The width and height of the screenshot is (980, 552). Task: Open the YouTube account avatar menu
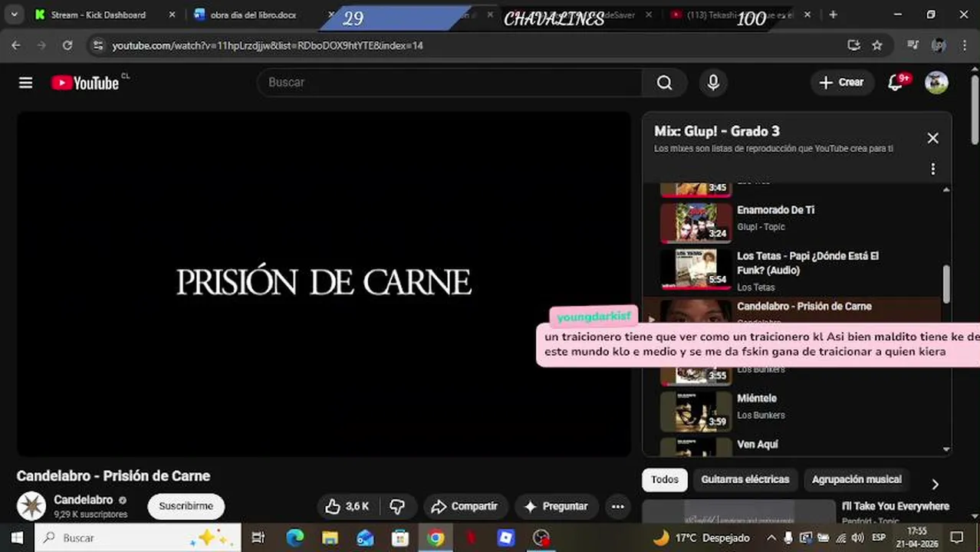(x=936, y=83)
